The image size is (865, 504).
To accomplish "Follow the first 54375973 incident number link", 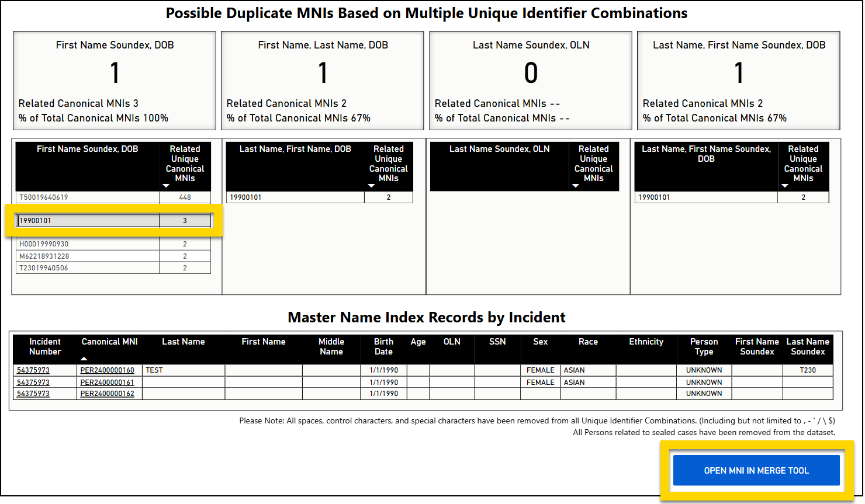I will (x=44, y=370).
